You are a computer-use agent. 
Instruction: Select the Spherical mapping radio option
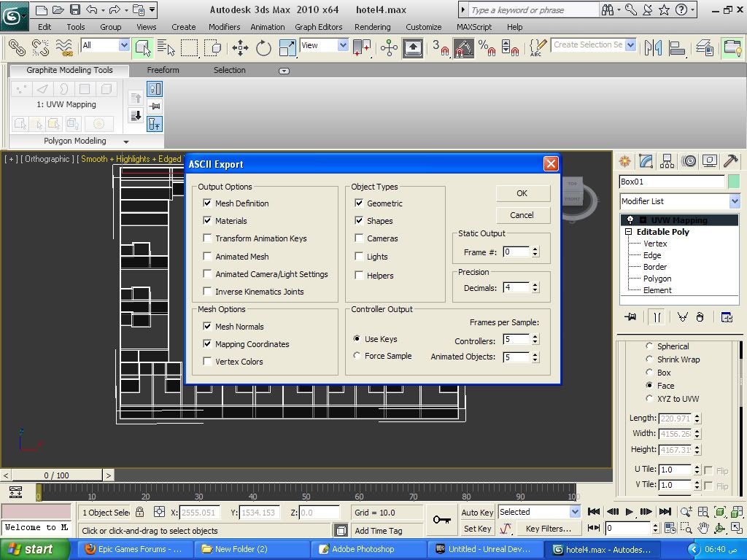click(x=649, y=346)
